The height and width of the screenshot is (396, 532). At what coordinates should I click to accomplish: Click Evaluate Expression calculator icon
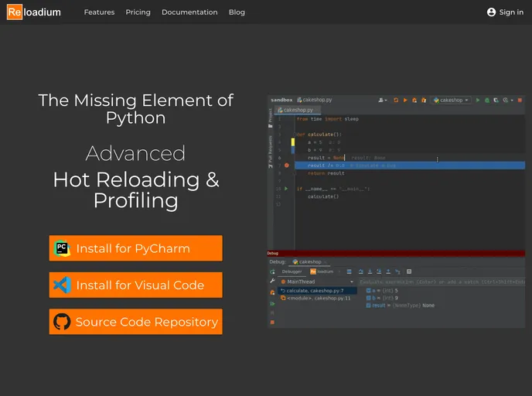(x=409, y=271)
